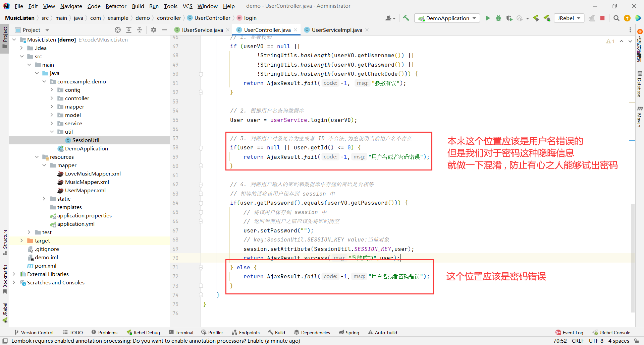Open the VCS menu
Screen dimensions: 644x345
pos(187,6)
